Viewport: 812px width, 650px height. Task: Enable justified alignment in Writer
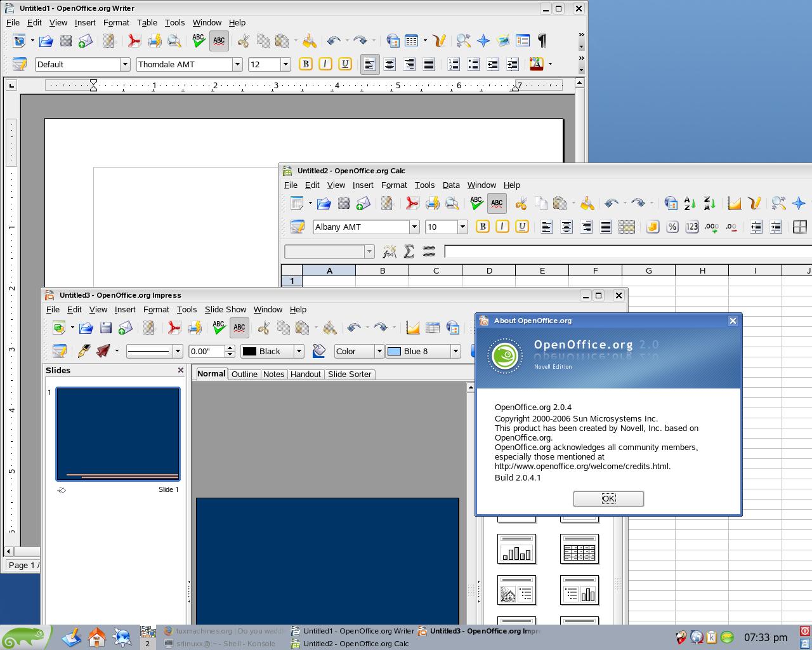(429, 64)
